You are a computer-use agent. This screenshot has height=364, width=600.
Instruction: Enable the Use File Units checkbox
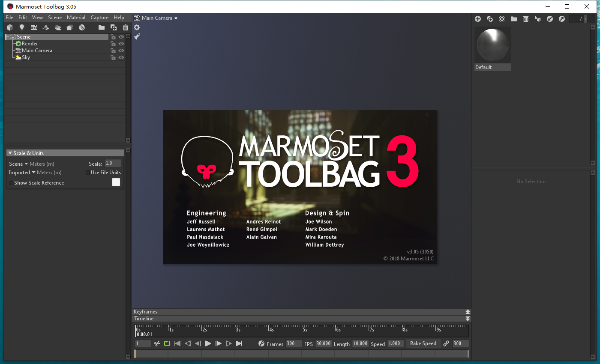click(88, 173)
